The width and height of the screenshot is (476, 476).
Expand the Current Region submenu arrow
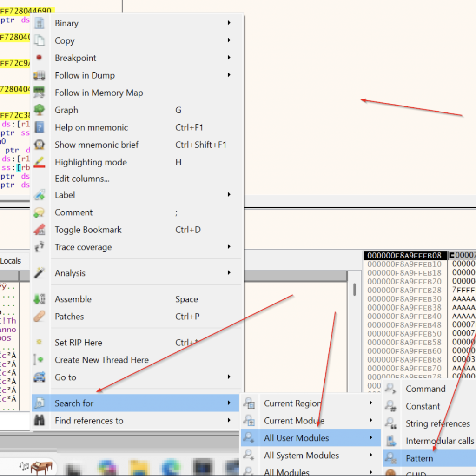[370, 403]
